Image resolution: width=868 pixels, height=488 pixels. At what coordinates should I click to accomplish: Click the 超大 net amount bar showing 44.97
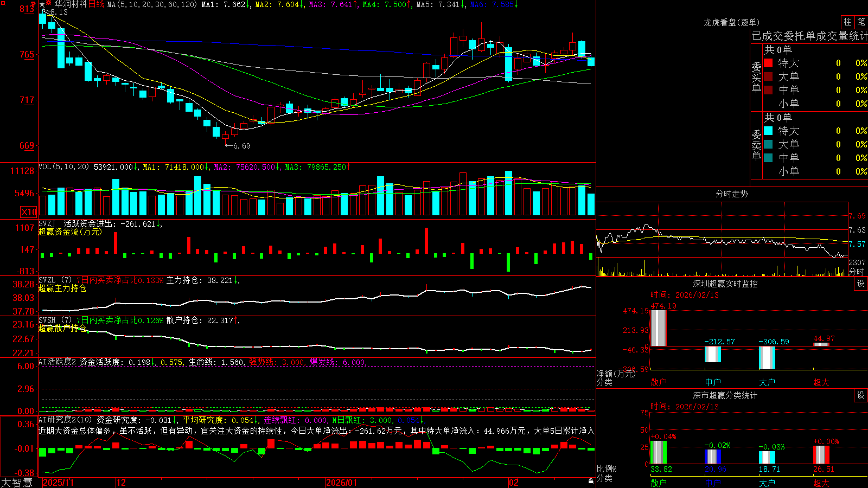point(821,344)
